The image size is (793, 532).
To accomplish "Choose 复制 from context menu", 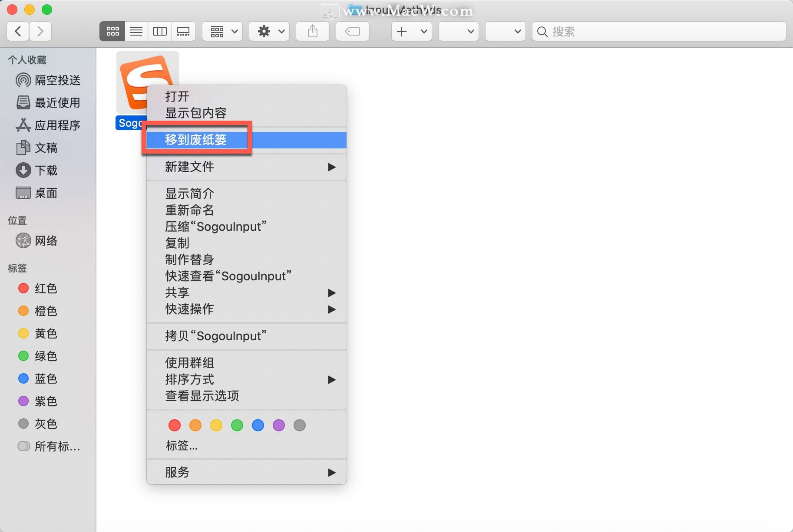I will tap(247, 243).
